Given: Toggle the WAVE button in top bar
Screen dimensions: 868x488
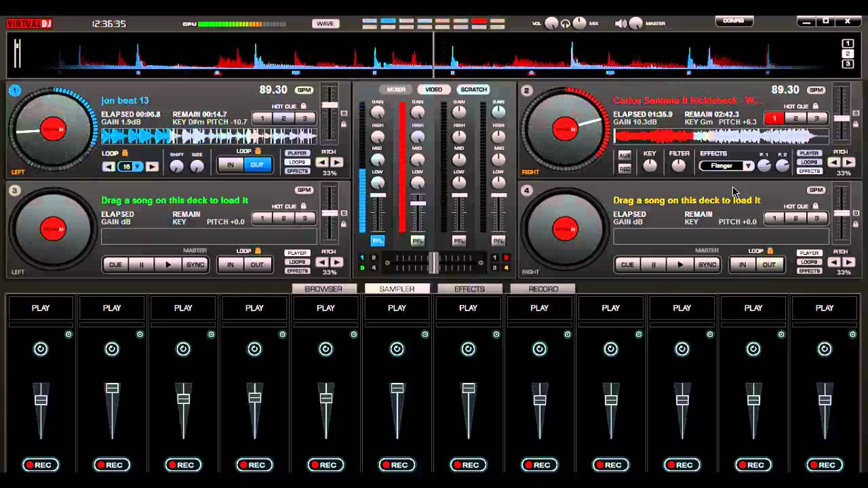Looking at the screenshot, I should click(325, 24).
